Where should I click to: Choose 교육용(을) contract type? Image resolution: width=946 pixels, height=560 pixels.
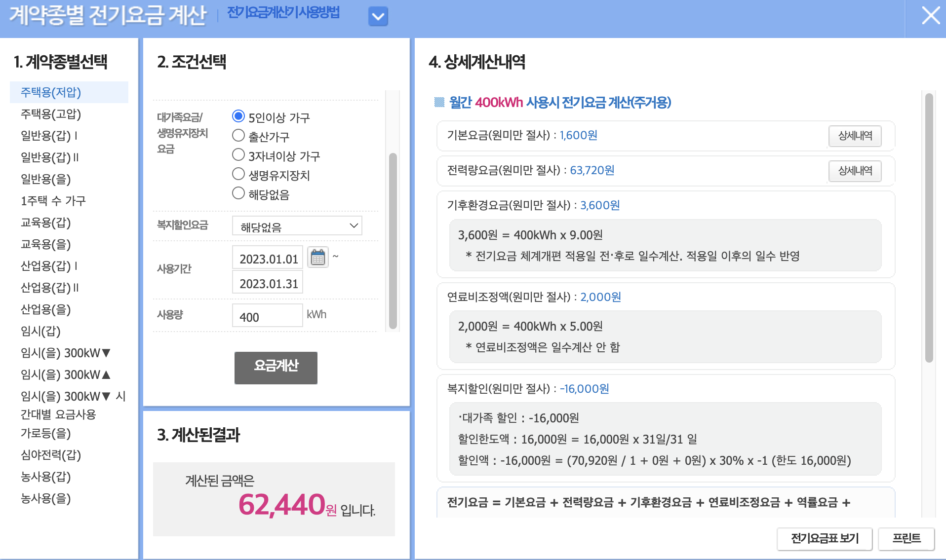46,244
